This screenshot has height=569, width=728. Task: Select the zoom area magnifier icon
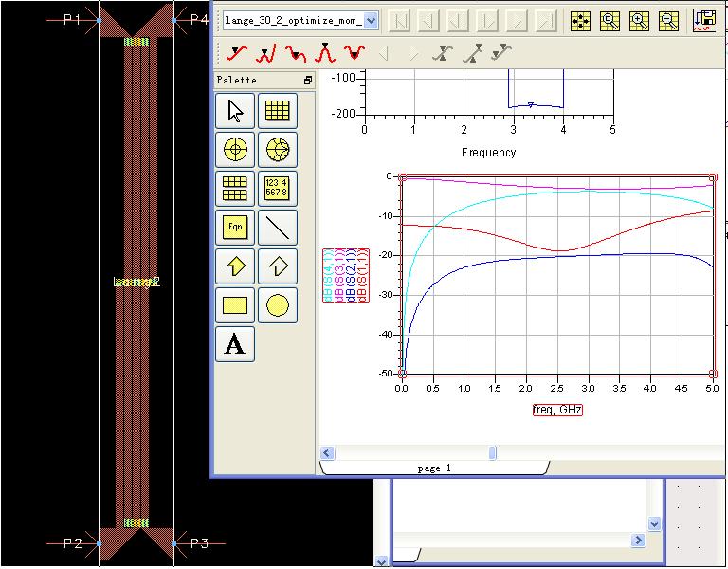[610, 21]
